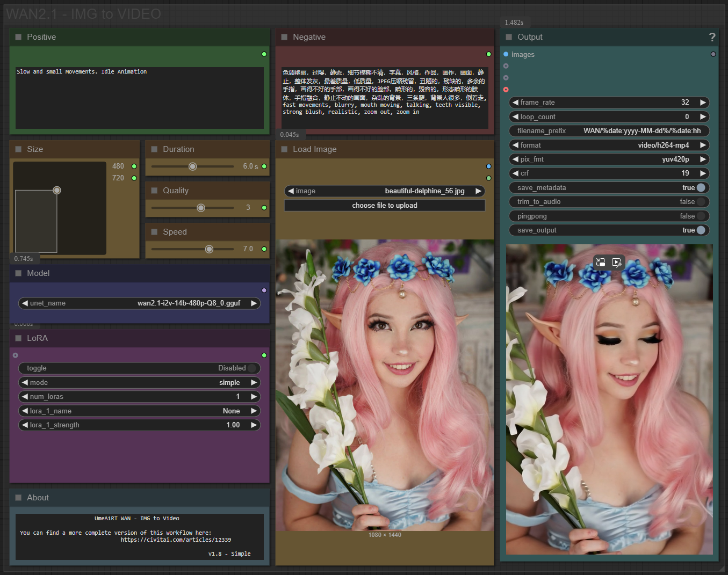Enable the pingpong toggle
Viewport: 728px width, 575px height.
pyautogui.click(x=701, y=216)
